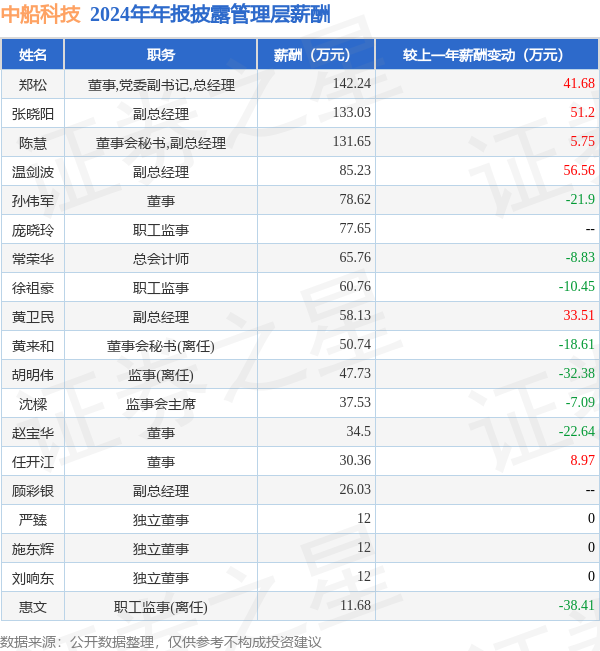The height and width of the screenshot is (651, 600).
Task: Click the salary value 131.65
Action: tap(352, 142)
